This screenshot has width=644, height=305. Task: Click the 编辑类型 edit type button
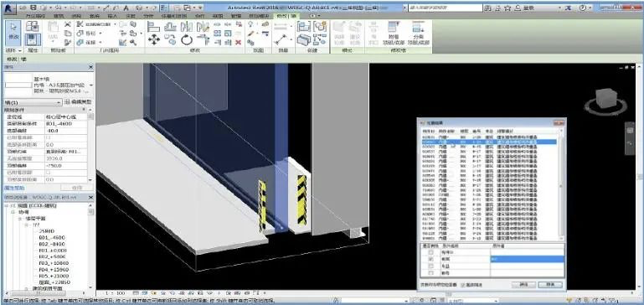coord(79,102)
